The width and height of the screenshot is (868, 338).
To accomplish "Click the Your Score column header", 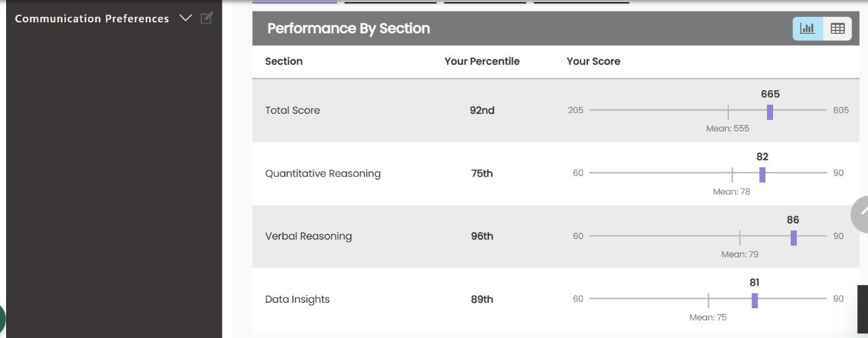I will click(x=593, y=61).
